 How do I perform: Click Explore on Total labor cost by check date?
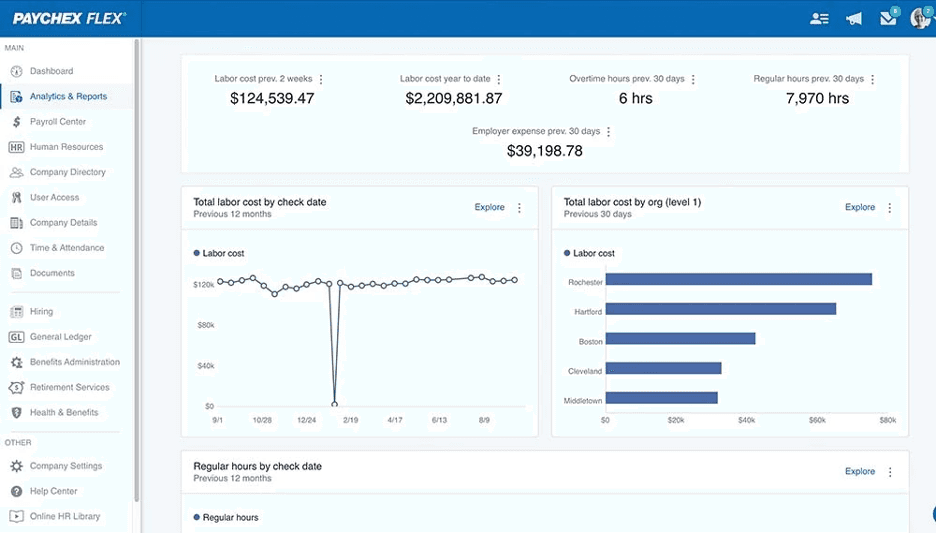[x=489, y=208]
